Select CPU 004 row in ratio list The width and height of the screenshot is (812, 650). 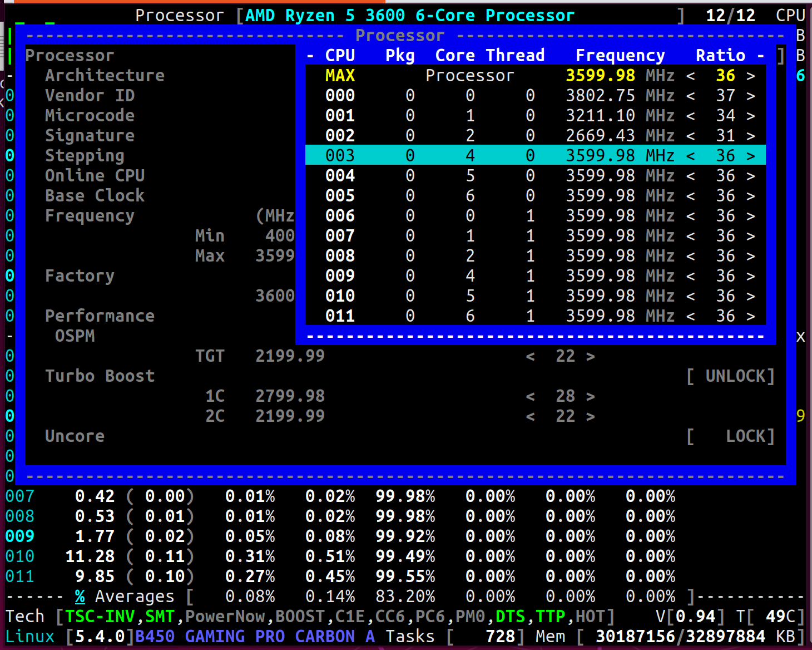tap(536, 175)
